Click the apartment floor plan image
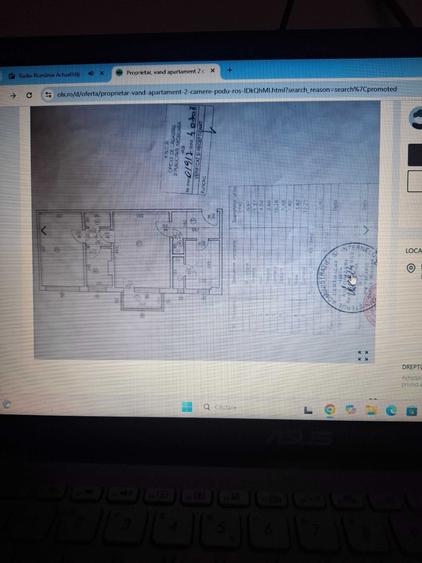Screen dimensions: 422x563 click(205, 231)
